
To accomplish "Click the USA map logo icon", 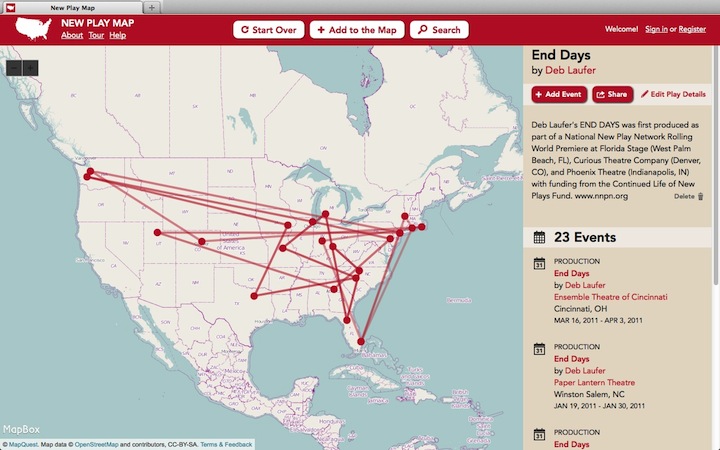I will point(33,29).
